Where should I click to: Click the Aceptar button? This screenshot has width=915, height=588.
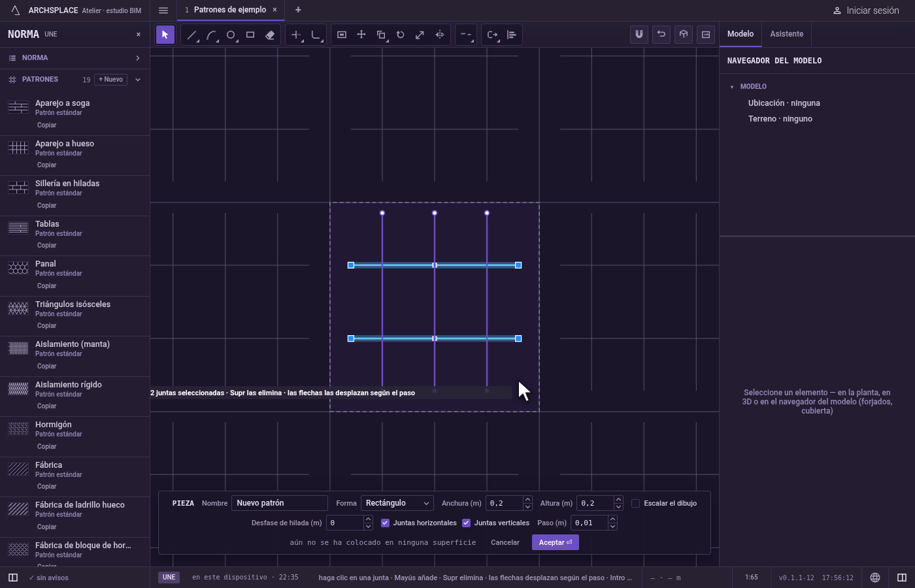pos(556,542)
